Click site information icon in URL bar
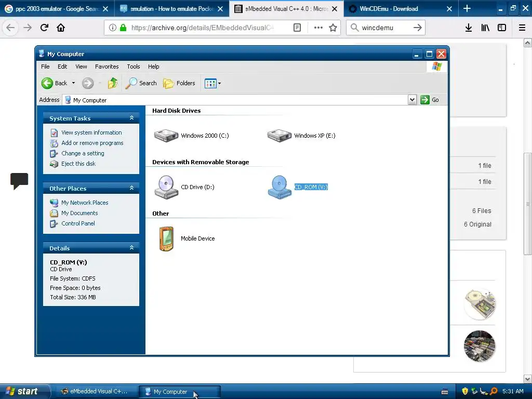Screen dimensions: 532x399 (113, 28)
